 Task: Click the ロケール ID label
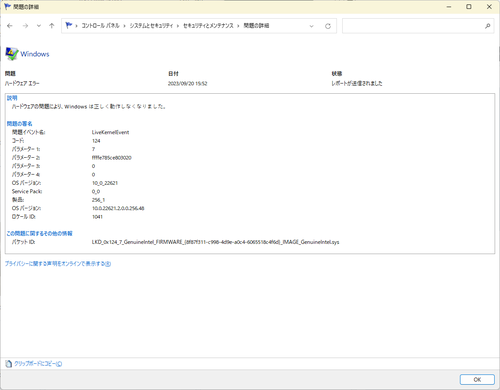[24, 217]
